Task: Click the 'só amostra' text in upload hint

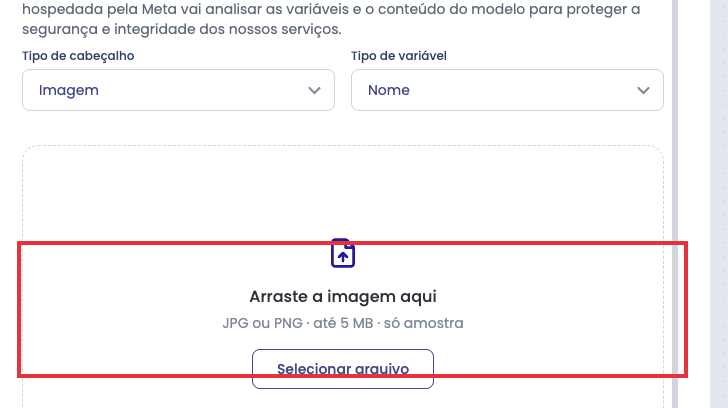Action: [423, 323]
